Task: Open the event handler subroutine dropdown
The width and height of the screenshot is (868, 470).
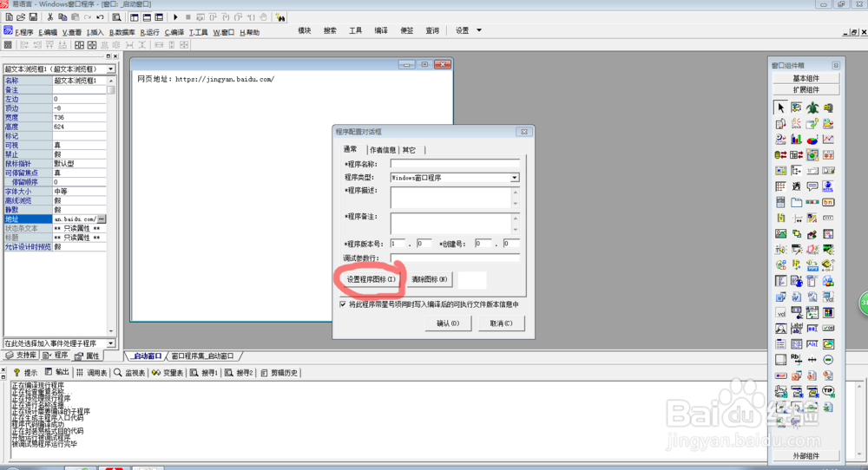Action: (111, 343)
